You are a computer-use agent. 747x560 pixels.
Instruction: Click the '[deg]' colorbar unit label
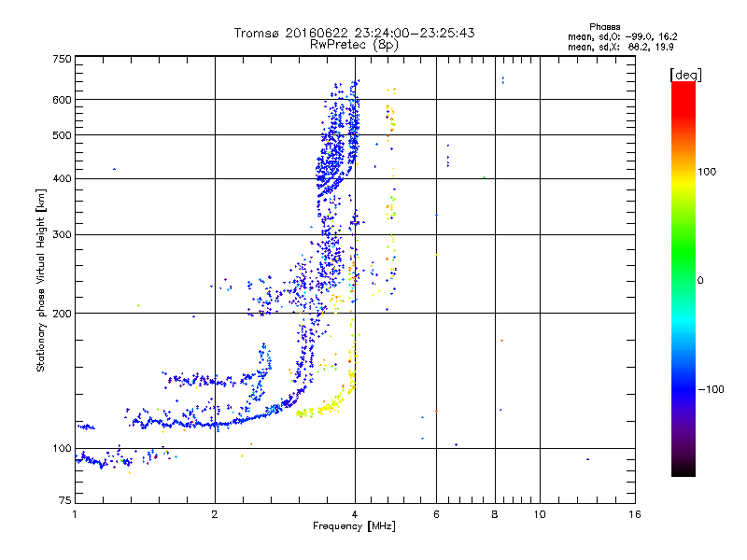(685, 75)
